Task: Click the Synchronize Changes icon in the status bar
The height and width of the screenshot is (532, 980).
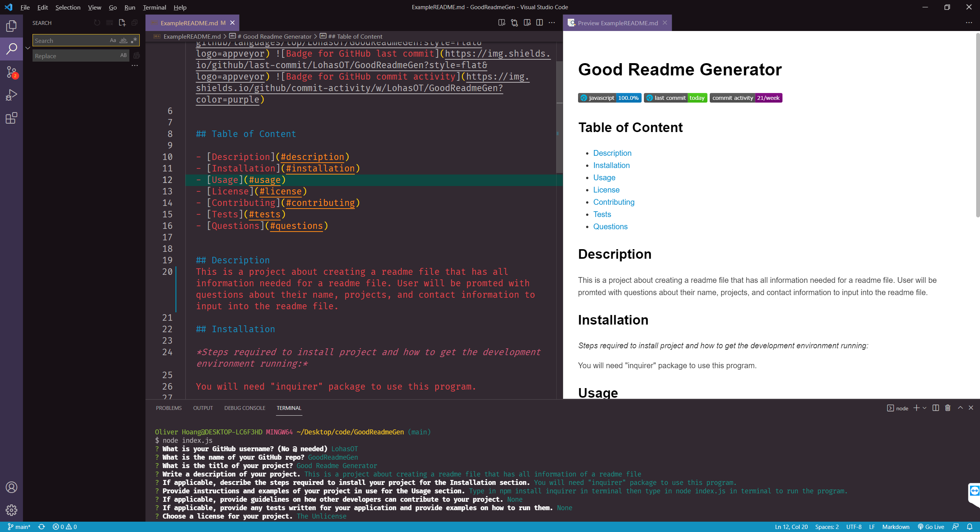Action: coord(42,527)
